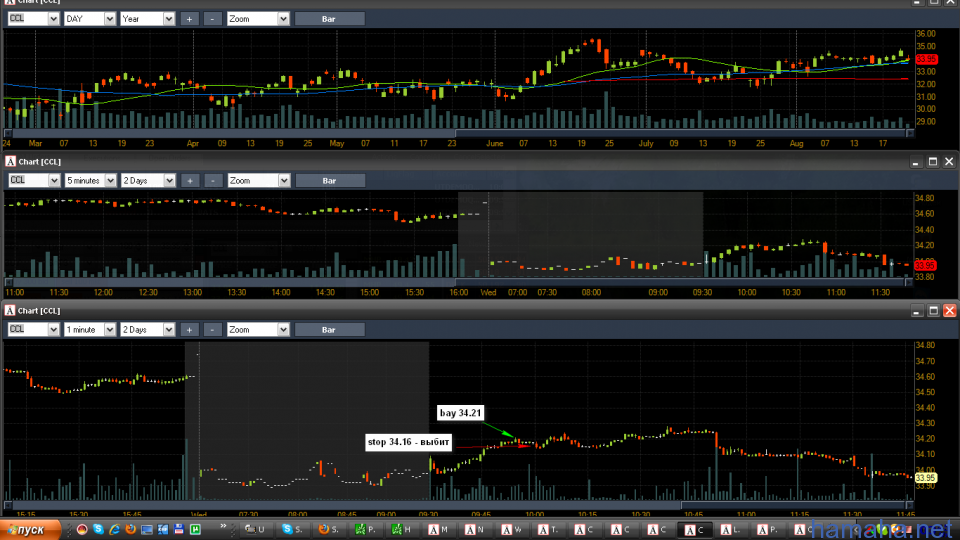Open symbol dropdown in daily CCL chart
This screenshot has width=960, height=540.
53,19
